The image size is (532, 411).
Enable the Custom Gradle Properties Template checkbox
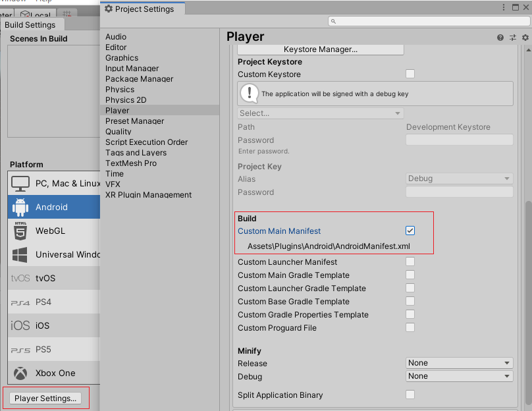[410, 315]
